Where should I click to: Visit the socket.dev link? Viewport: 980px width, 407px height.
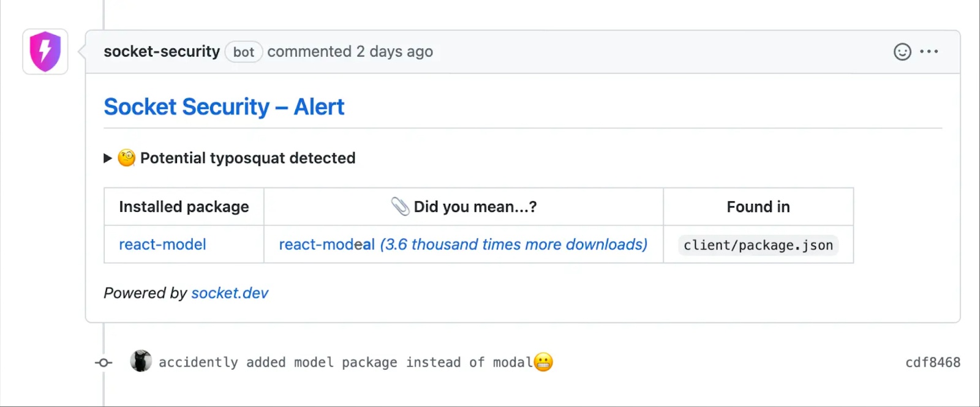coord(230,293)
